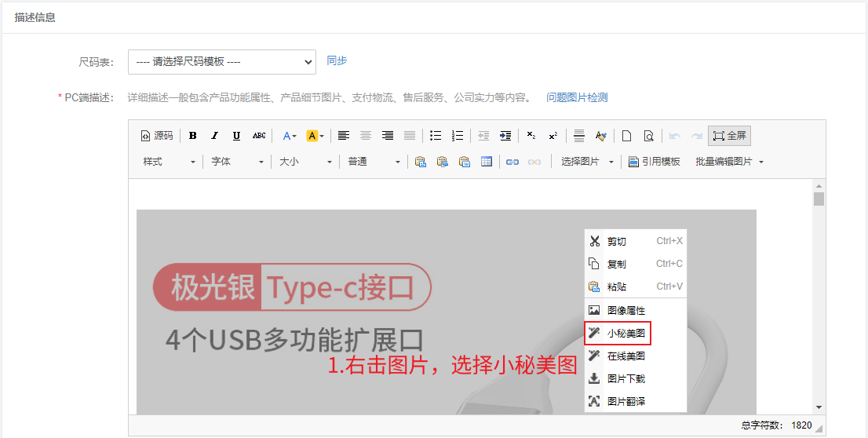
Task: Open the text color picker
Action: [289, 136]
